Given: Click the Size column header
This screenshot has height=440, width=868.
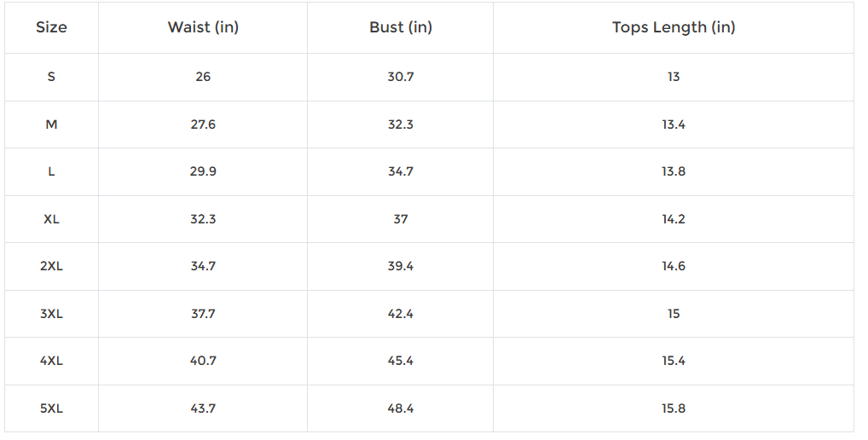Looking at the screenshot, I should click(x=51, y=27).
